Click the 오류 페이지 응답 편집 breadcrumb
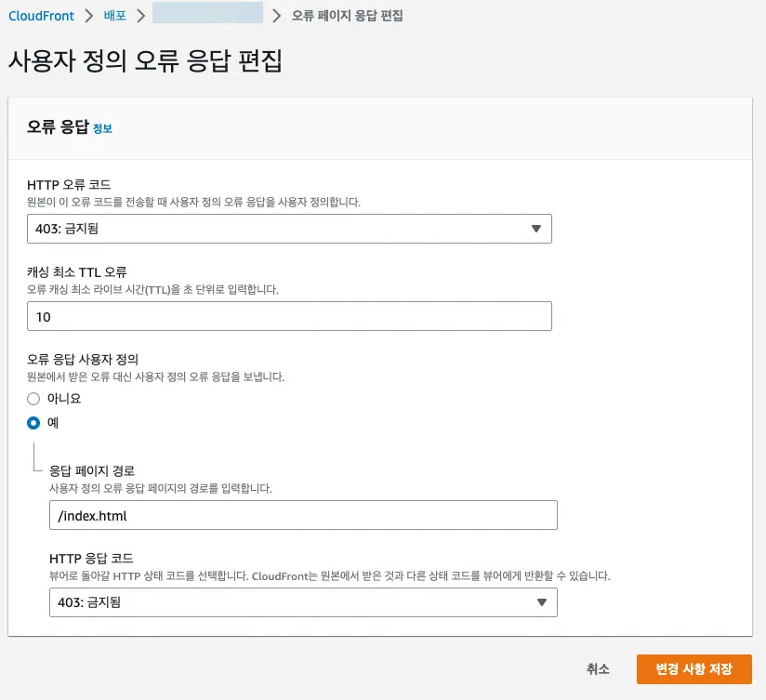 (348, 16)
